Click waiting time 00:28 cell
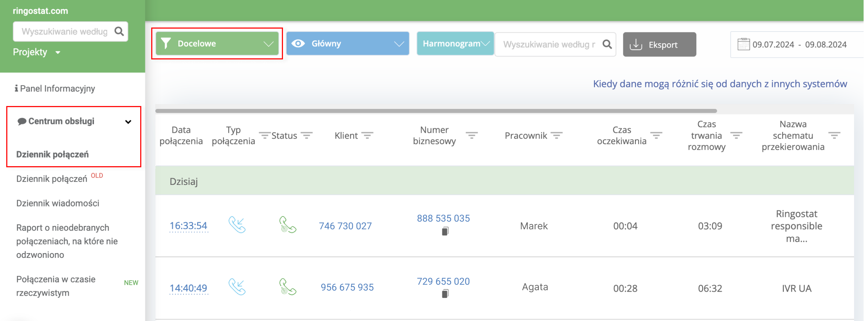Screen dimensions: 868x321 click(625, 288)
